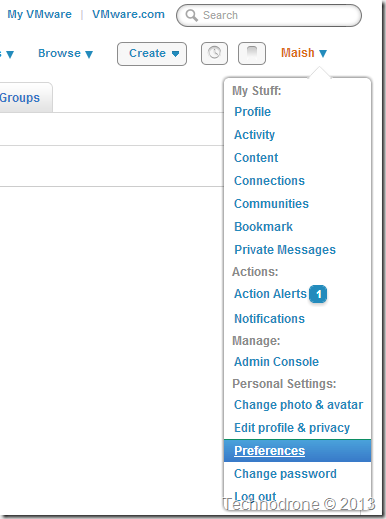Screen dimensions: 386x519
Task: Choose Change password option
Action: pos(285,474)
